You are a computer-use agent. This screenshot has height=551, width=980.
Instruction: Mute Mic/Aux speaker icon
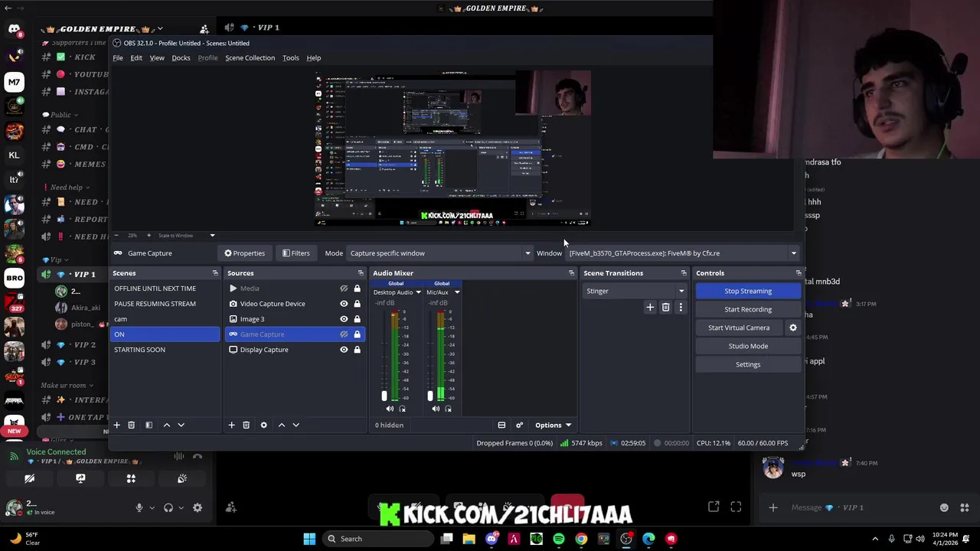coord(436,409)
